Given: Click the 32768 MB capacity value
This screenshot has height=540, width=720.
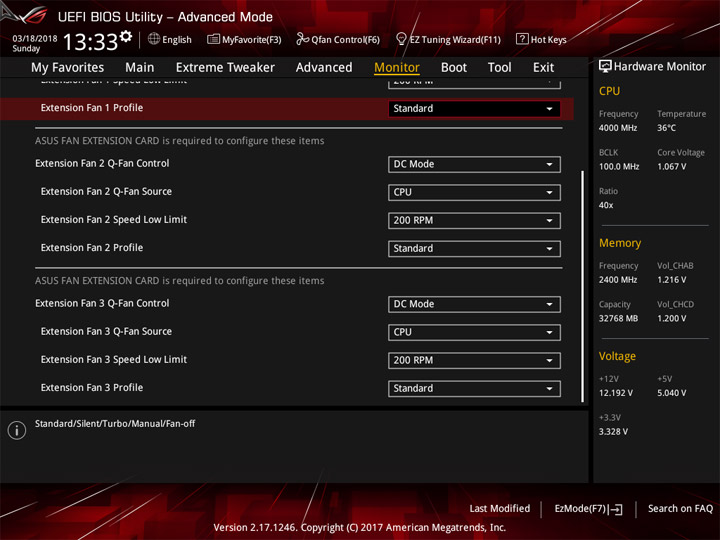Looking at the screenshot, I should click(x=618, y=318).
